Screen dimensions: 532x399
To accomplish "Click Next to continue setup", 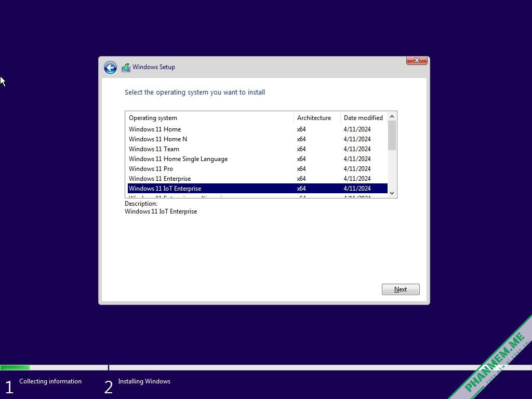I will (x=401, y=289).
